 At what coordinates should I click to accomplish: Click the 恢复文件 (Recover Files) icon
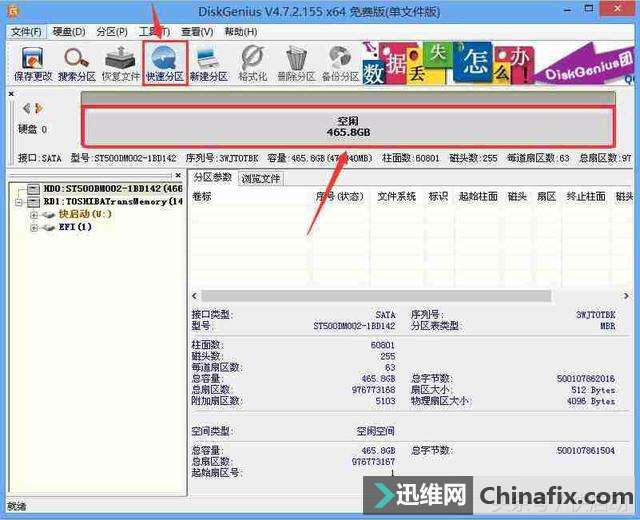tap(120, 62)
